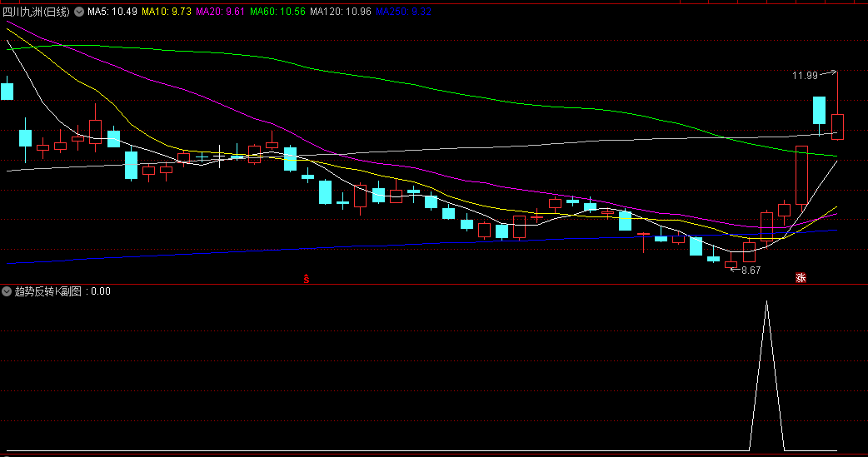
Task: Click the 四川九洲(日线) chart title
Action: pos(37,12)
